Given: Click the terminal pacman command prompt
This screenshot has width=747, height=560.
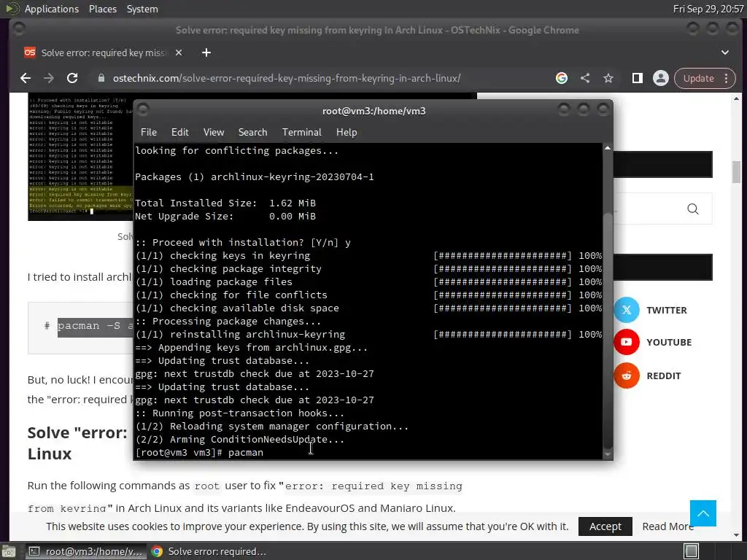Looking at the screenshot, I should click(x=199, y=452).
